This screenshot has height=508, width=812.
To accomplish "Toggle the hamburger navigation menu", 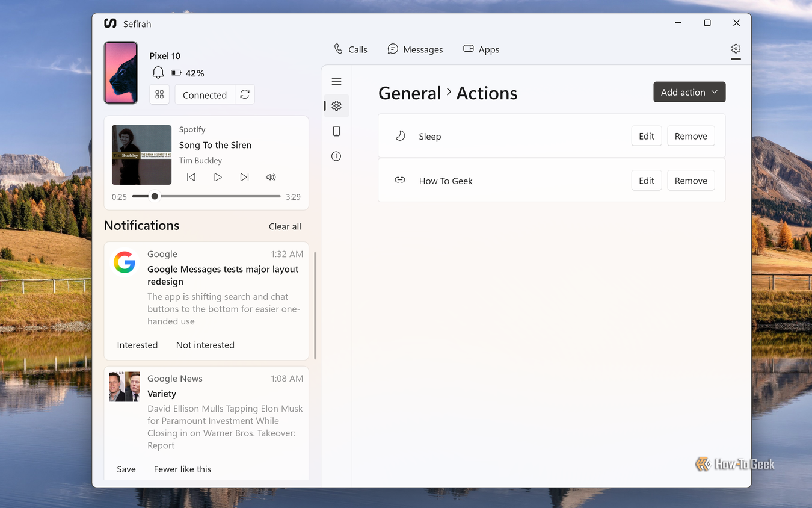I will click(336, 82).
